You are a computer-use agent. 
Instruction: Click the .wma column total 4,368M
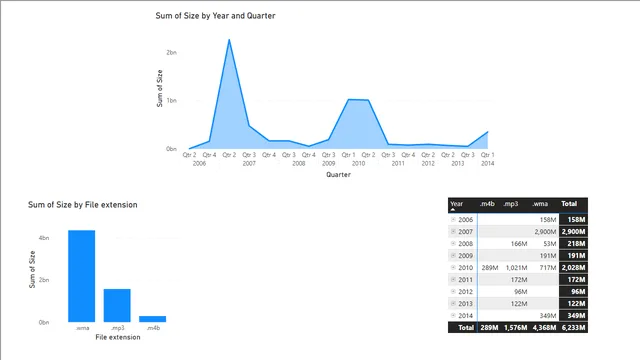pyautogui.click(x=544, y=327)
